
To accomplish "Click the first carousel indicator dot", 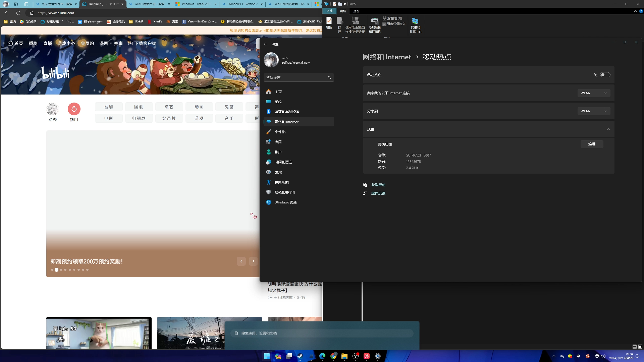I will pyautogui.click(x=52, y=270).
